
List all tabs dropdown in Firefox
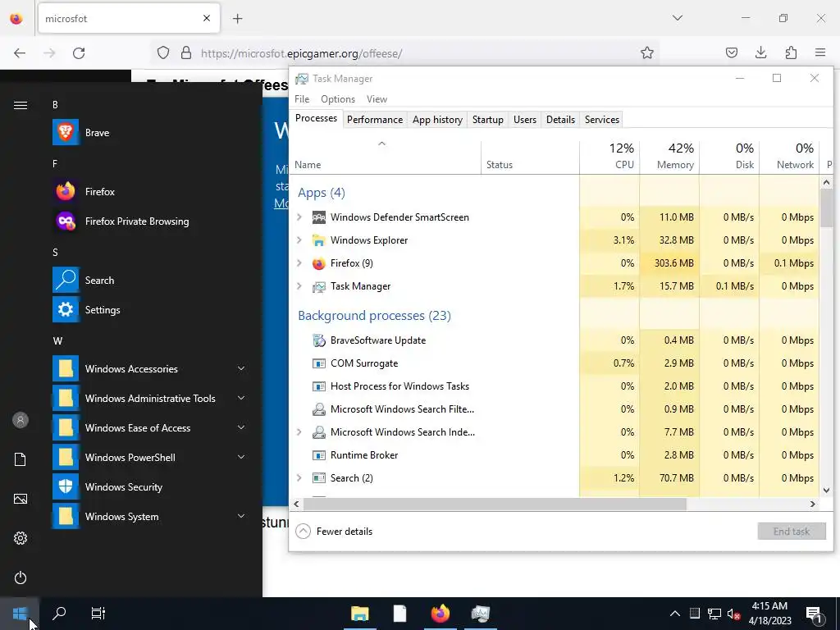tap(677, 18)
